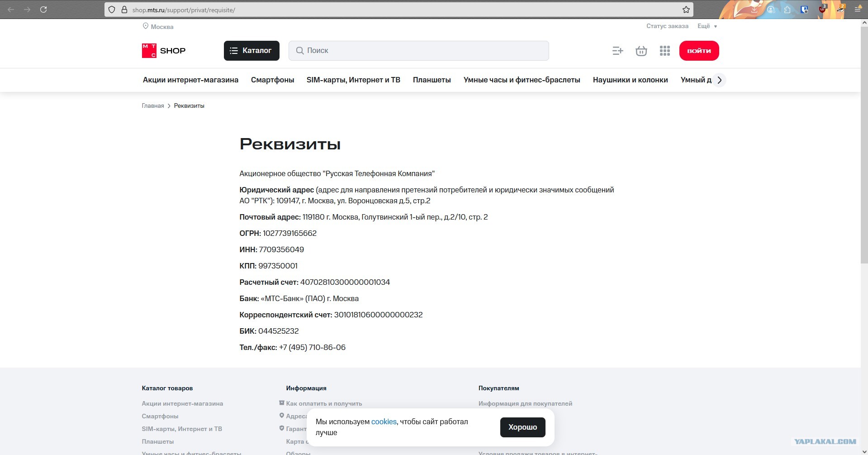Image resolution: width=868 pixels, height=455 pixels.
Task: Open the comparison list icon
Action: click(618, 51)
